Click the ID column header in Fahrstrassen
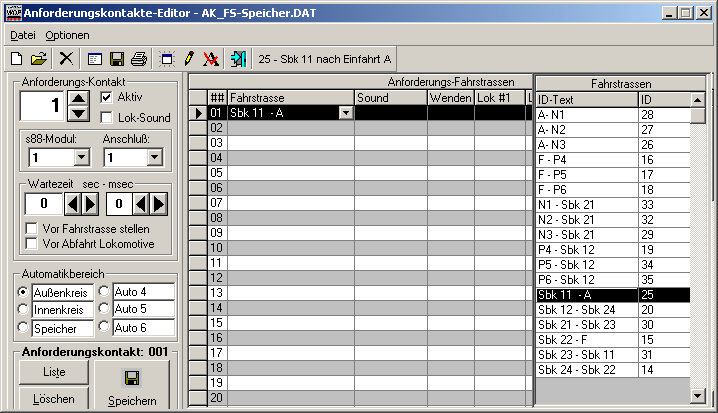 [x=664, y=99]
